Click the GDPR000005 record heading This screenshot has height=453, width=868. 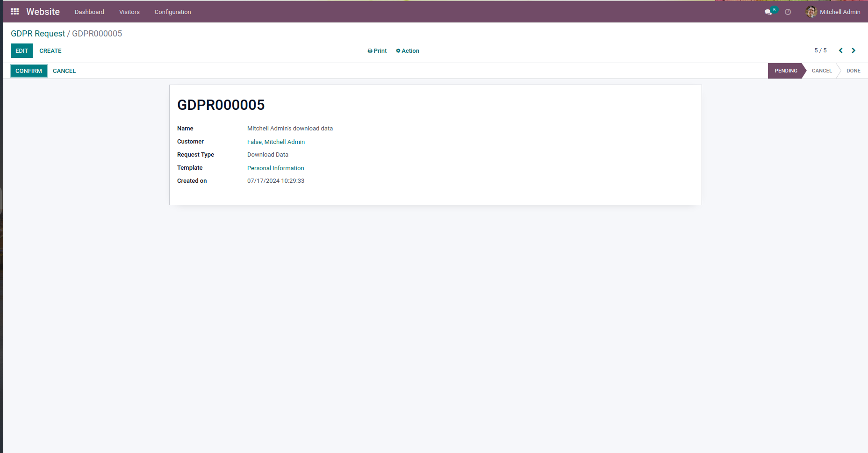(221, 105)
